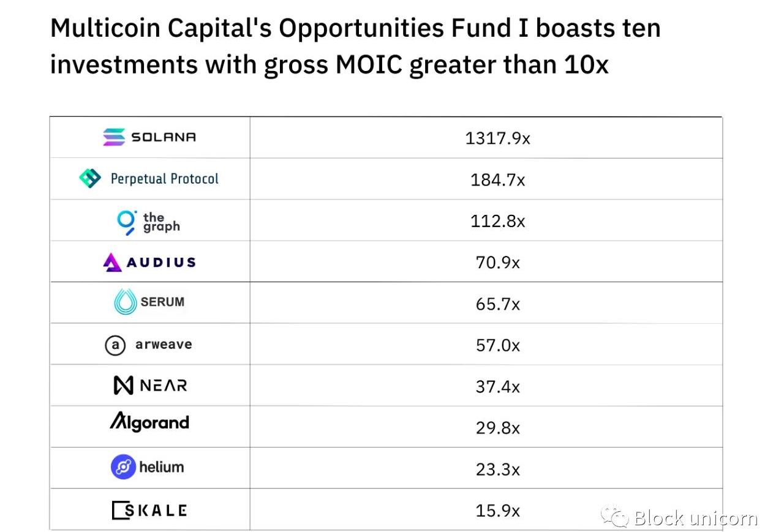This screenshot has height=532, width=784.
Task: Click the 37.4x NEAR value
Action: click(x=497, y=387)
